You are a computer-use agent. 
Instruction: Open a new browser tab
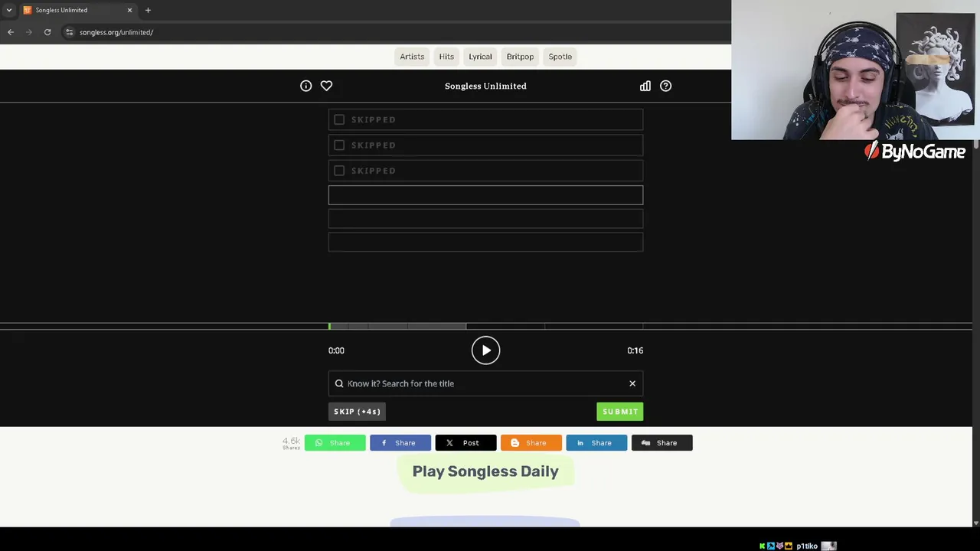click(x=148, y=10)
